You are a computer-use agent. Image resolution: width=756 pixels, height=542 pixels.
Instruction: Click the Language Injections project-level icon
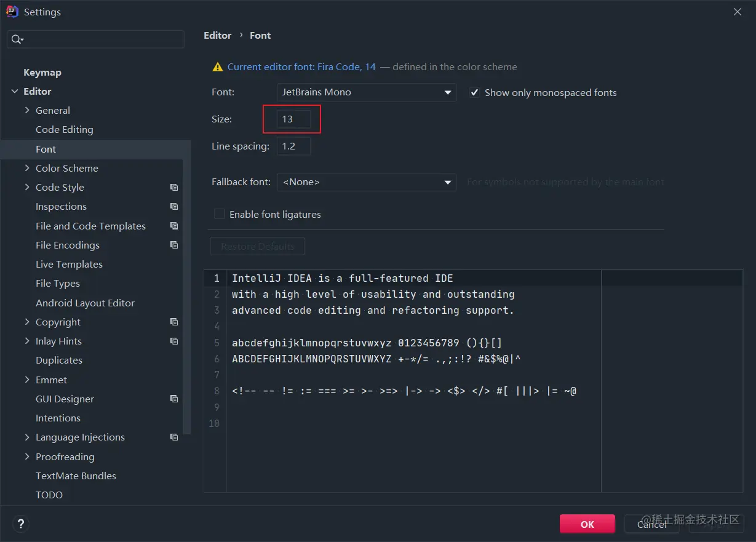[174, 437]
